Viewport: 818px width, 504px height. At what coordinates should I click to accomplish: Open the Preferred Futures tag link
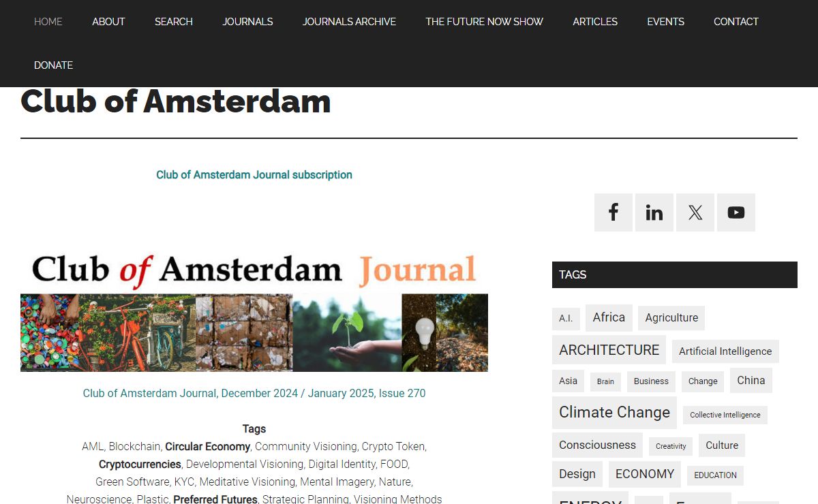(x=215, y=499)
